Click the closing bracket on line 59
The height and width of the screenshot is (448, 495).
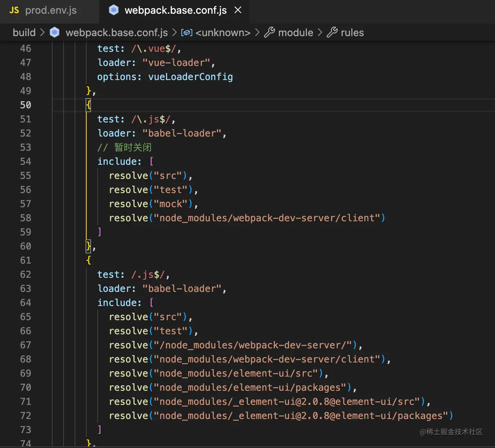point(100,232)
